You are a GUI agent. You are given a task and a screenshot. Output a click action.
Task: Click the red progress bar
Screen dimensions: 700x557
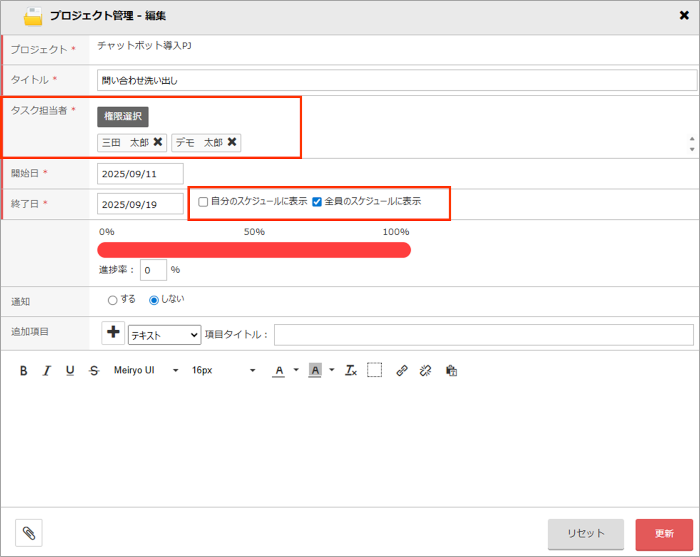click(x=254, y=250)
